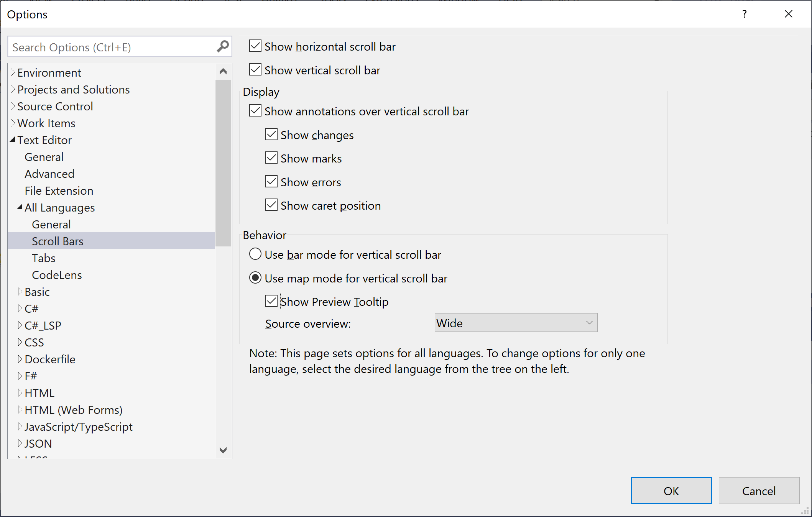Click the tree view scrollbar thumb

coord(223,163)
